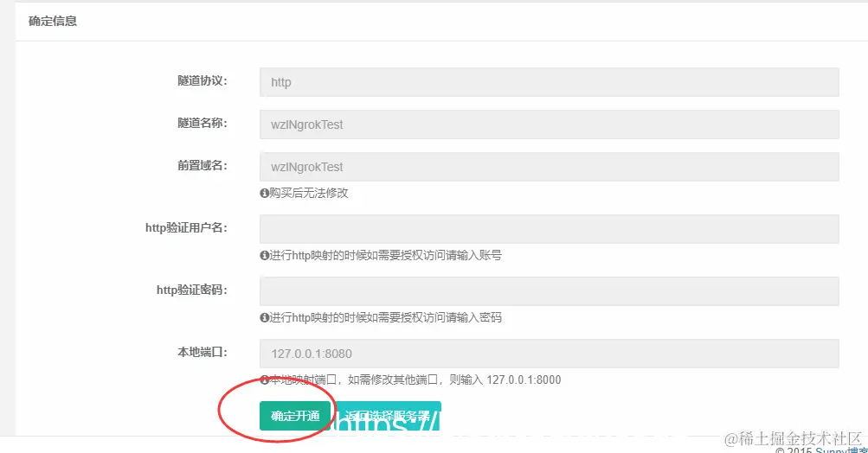Click the info icon beside 购买后无法修改
Viewport: 868px width, 453px height.
pyautogui.click(x=265, y=193)
